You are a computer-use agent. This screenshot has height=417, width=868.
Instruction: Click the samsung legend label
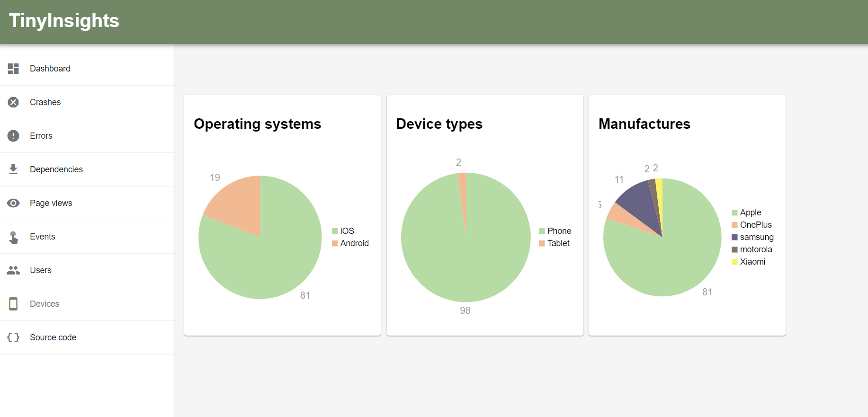tap(757, 237)
